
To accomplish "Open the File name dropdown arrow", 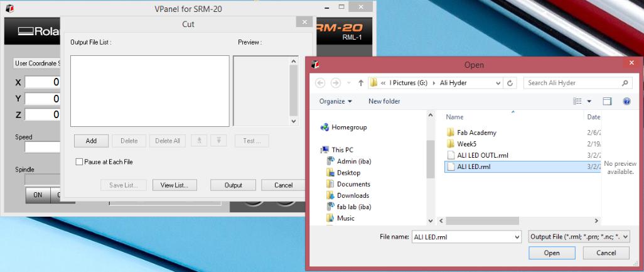I will (517, 237).
